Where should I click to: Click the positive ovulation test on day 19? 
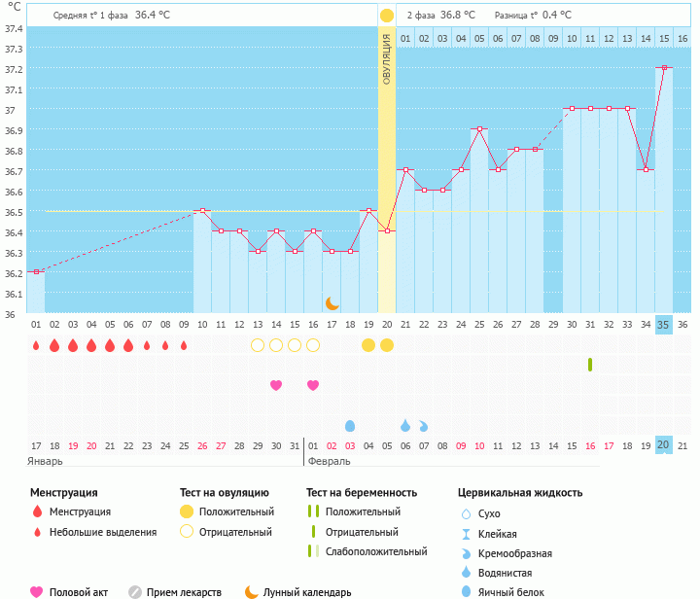(x=368, y=345)
